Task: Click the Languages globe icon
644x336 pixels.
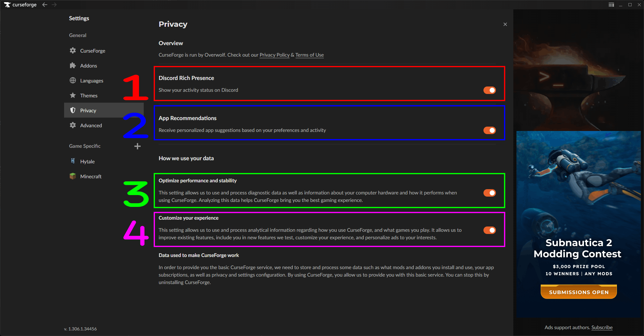Action: click(x=73, y=80)
